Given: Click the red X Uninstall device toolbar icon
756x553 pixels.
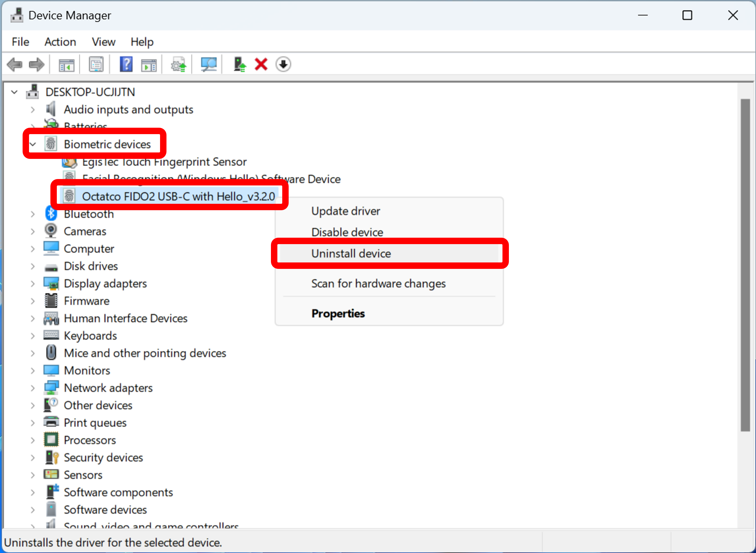Looking at the screenshot, I should 261,64.
